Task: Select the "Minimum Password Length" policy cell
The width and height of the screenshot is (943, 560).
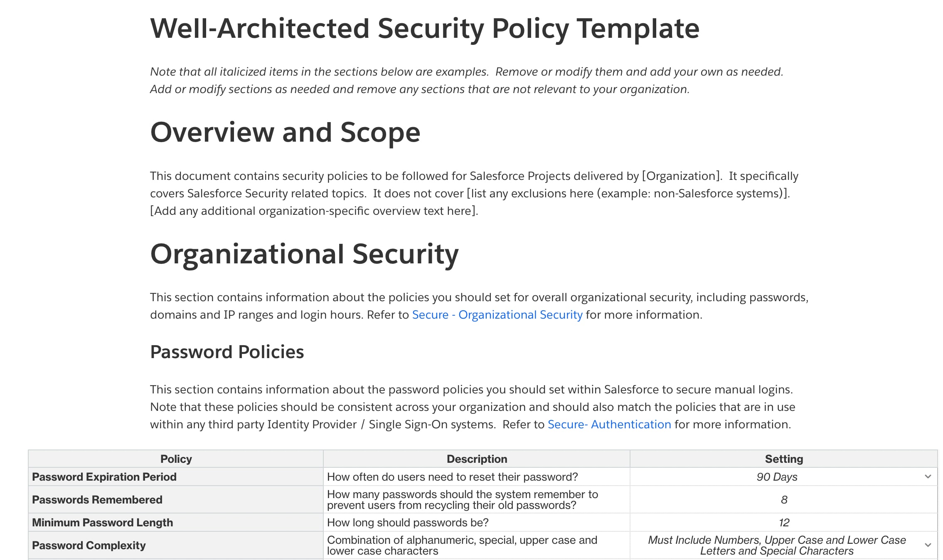Action: click(x=103, y=523)
